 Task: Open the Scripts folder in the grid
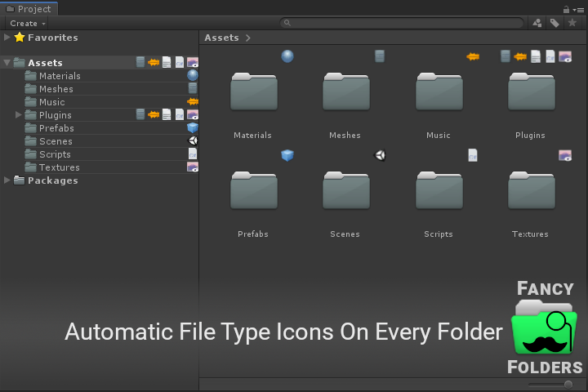(439, 190)
